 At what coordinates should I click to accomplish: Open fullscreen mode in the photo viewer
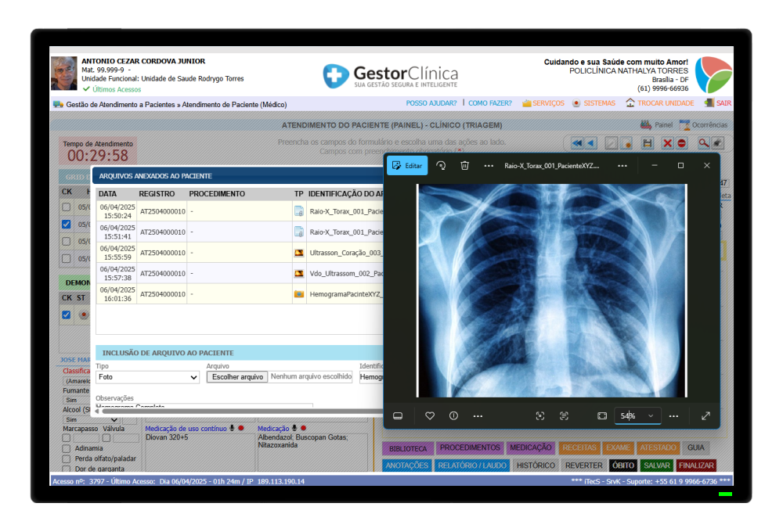(x=705, y=415)
